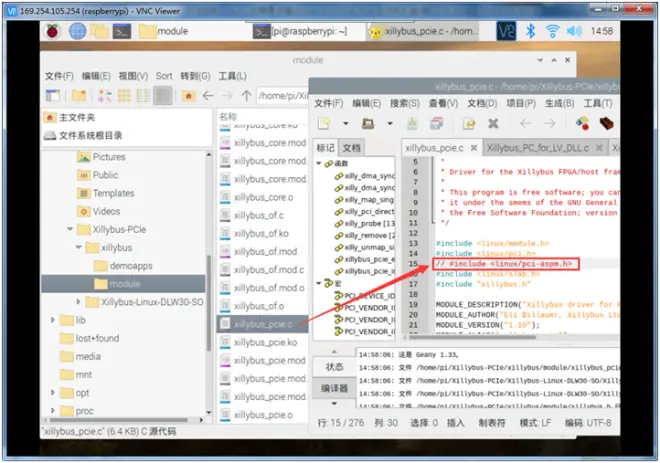The height and width of the screenshot is (463, 660).
Task: Click Geany compile icon
Action: (x=583, y=123)
